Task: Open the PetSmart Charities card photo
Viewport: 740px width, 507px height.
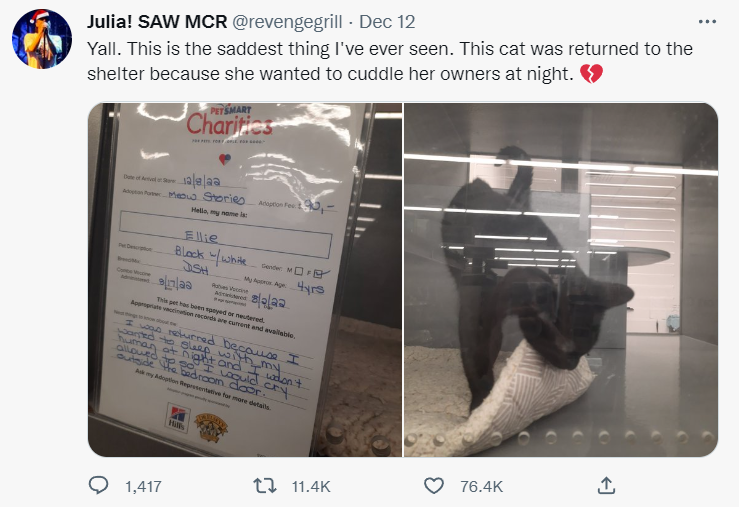Action: coord(245,279)
